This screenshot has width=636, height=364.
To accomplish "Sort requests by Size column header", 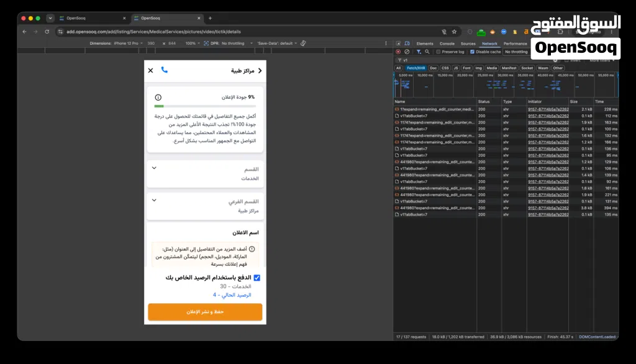I will (x=580, y=102).
